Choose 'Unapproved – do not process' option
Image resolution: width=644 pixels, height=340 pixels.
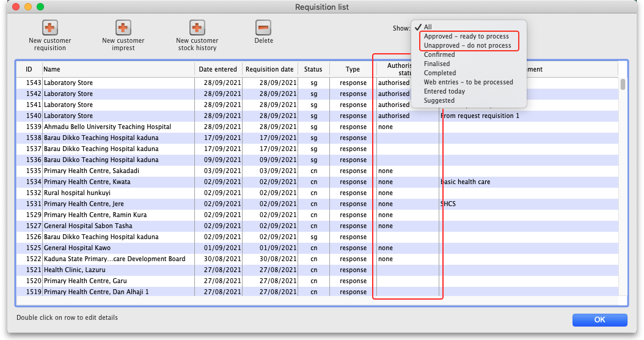click(x=467, y=46)
